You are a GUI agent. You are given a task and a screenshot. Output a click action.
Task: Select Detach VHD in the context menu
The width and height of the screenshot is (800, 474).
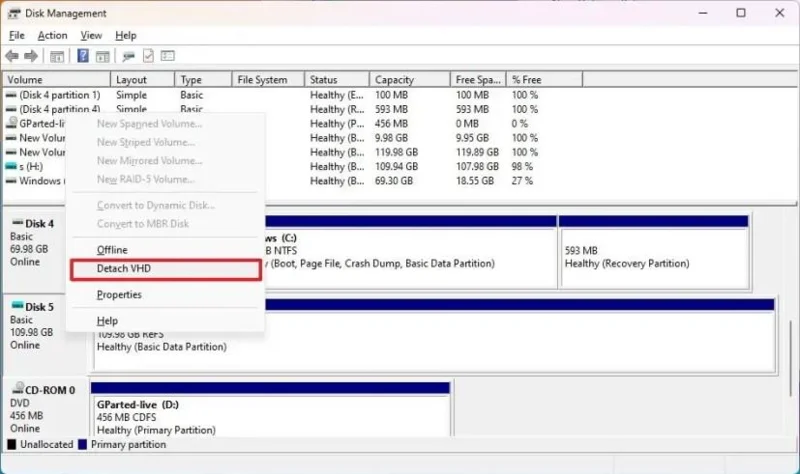coord(166,269)
